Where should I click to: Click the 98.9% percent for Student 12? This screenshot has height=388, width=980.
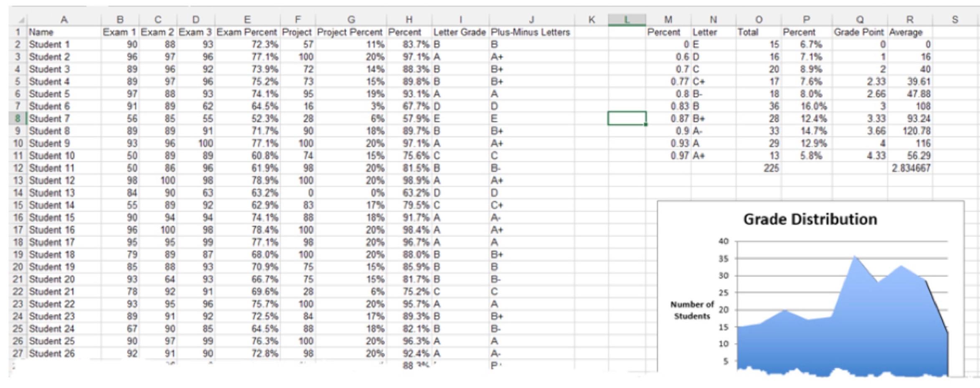[x=409, y=180]
